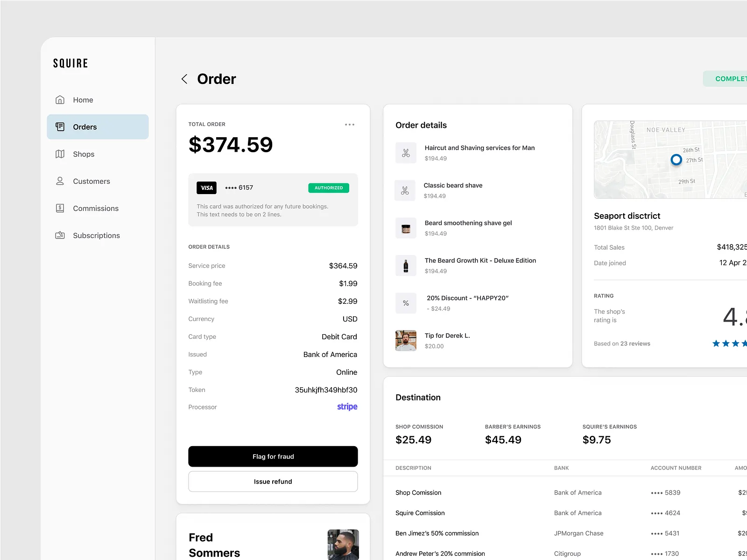The width and height of the screenshot is (747, 560).
Task: Select the Beard Growth Kit product thumbnail
Action: pyautogui.click(x=406, y=266)
